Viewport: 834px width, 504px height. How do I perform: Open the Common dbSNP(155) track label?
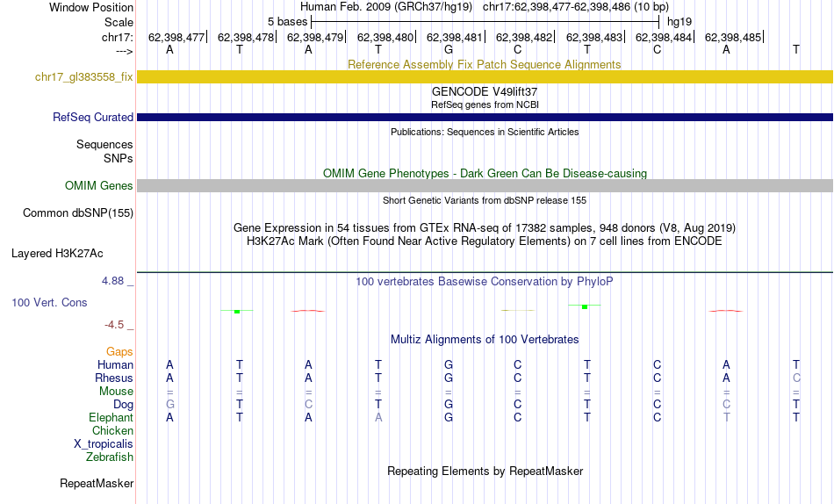[x=78, y=212]
